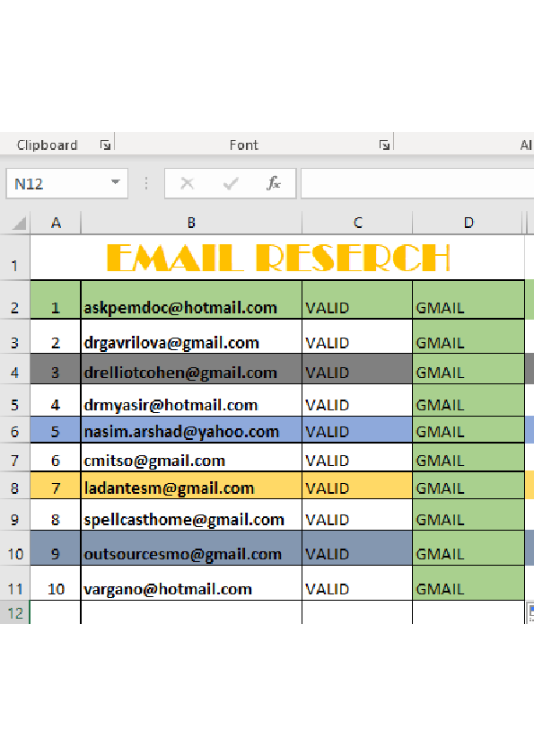Image resolution: width=534 pixels, height=756 pixels.
Task: Select row 12 header
Action: point(15,612)
